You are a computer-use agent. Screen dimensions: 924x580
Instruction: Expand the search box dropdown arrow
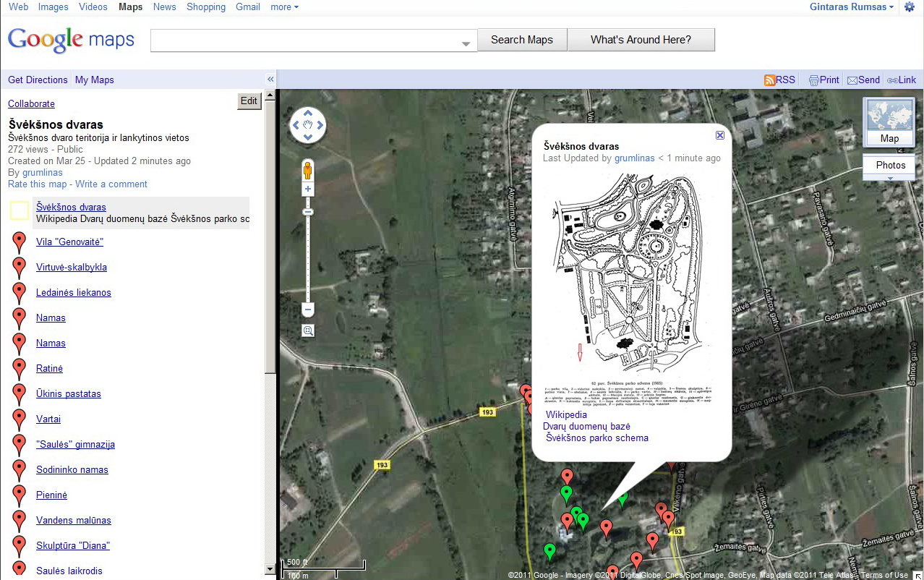pyautogui.click(x=466, y=44)
